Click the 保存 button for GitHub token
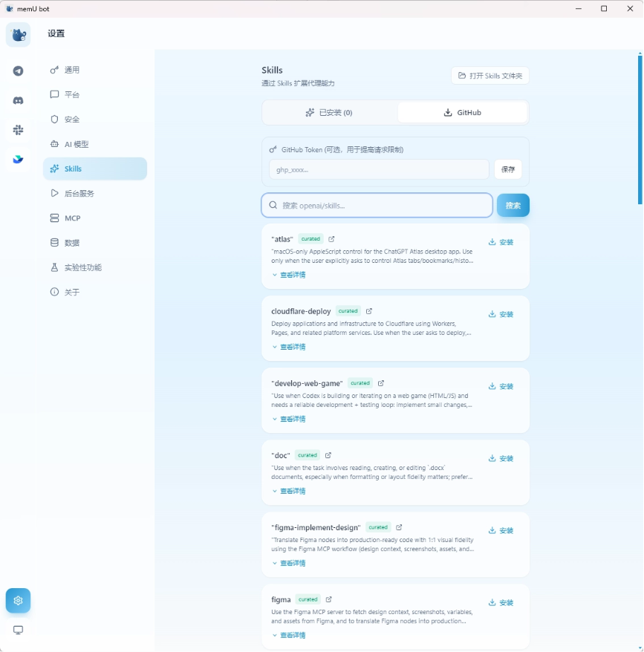This screenshot has width=644, height=652. click(x=508, y=169)
